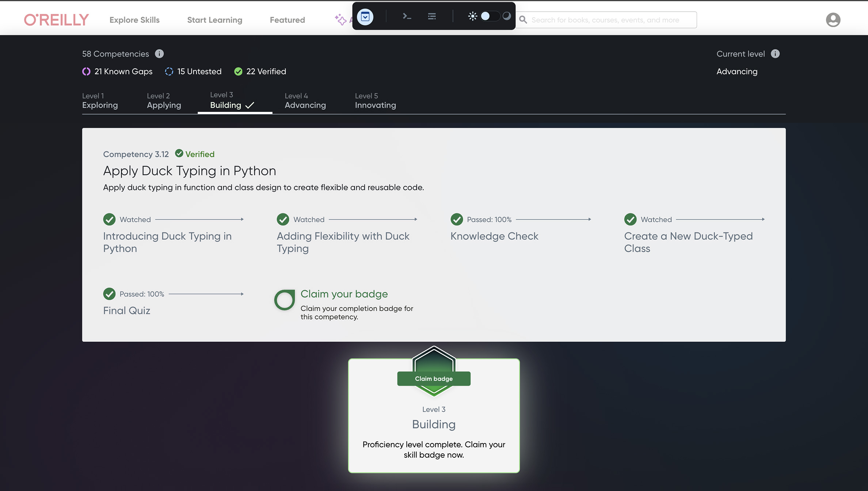
Task: Click the collapse window icon in floating toolbar
Action: coord(365,16)
